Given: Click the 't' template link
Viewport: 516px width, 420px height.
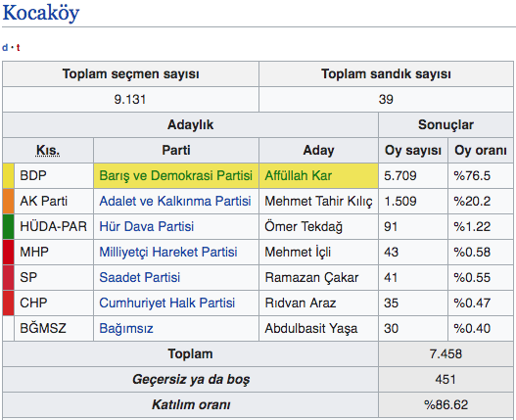Looking at the screenshot, I should pyautogui.click(x=18, y=48).
